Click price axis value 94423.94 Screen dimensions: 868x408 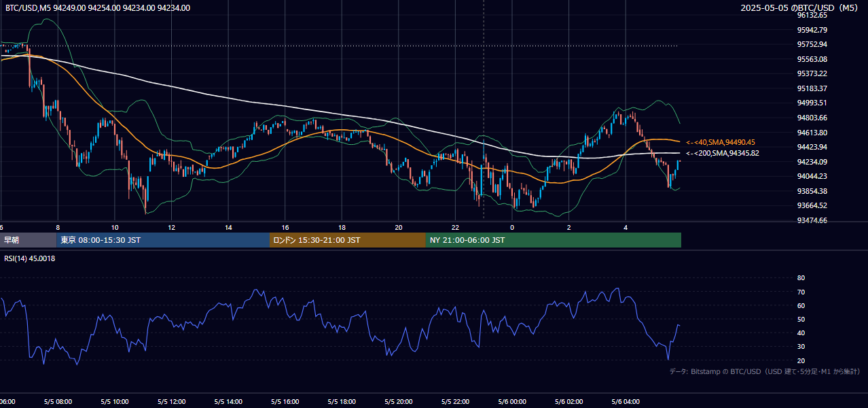coord(812,147)
